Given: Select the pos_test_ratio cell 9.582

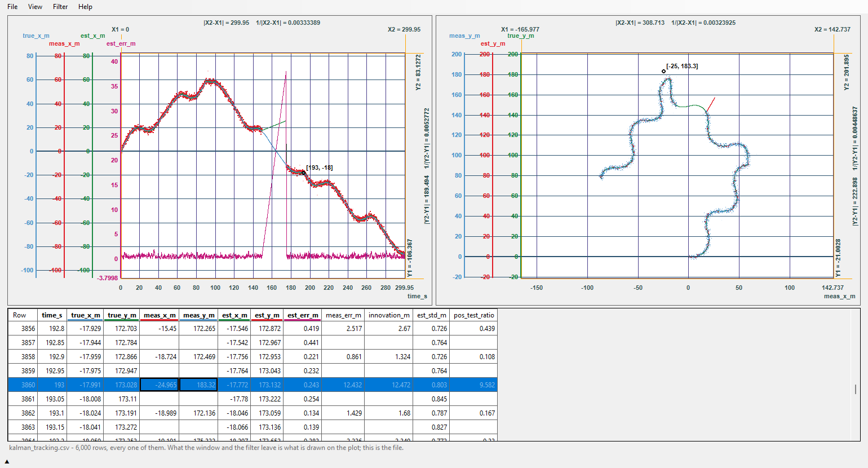Looking at the screenshot, I should (x=474, y=385).
